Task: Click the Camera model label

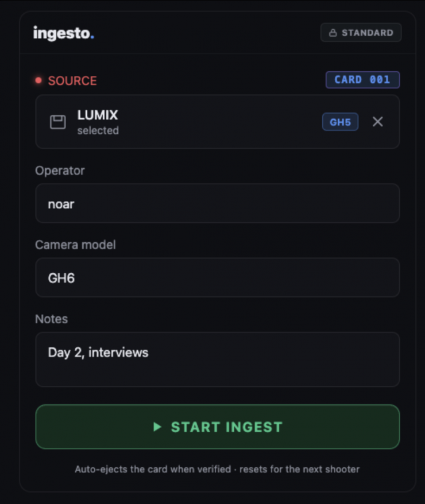Action: tap(75, 245)
